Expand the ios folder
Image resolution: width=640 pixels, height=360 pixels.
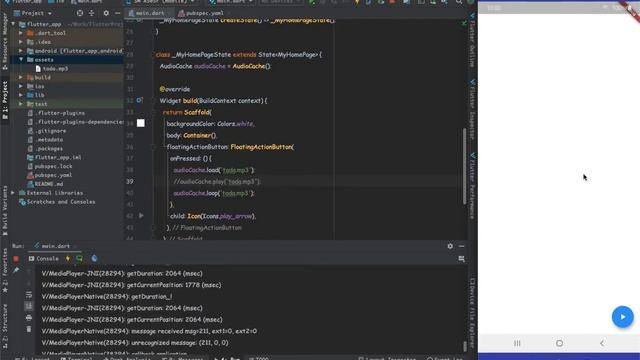(21, 86)
